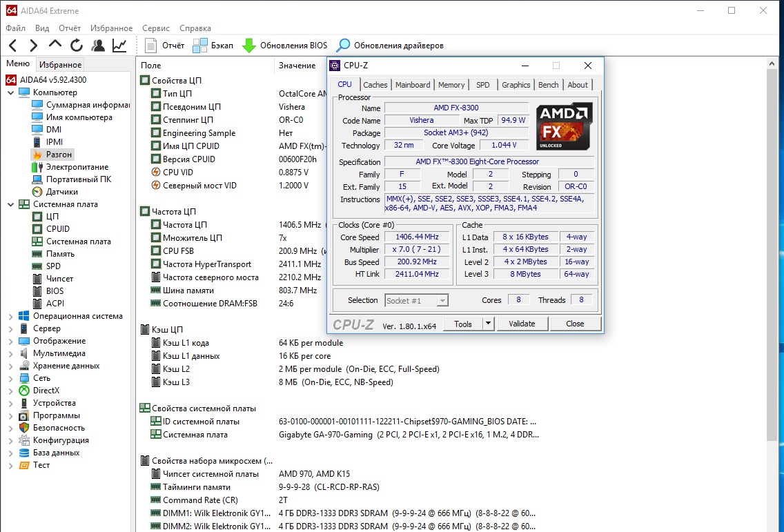Viewport: 784px width, 532px height.
Task: Open user management icon in toolbar
Action: pyautogui.click(x=98, y=46)
